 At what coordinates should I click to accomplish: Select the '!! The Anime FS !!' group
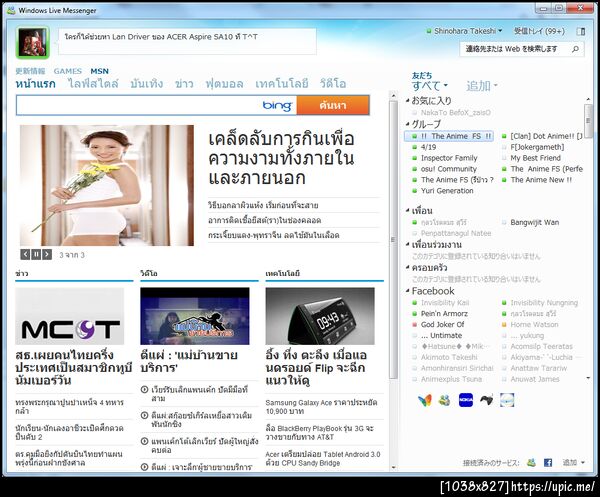[x=449, y=136]
